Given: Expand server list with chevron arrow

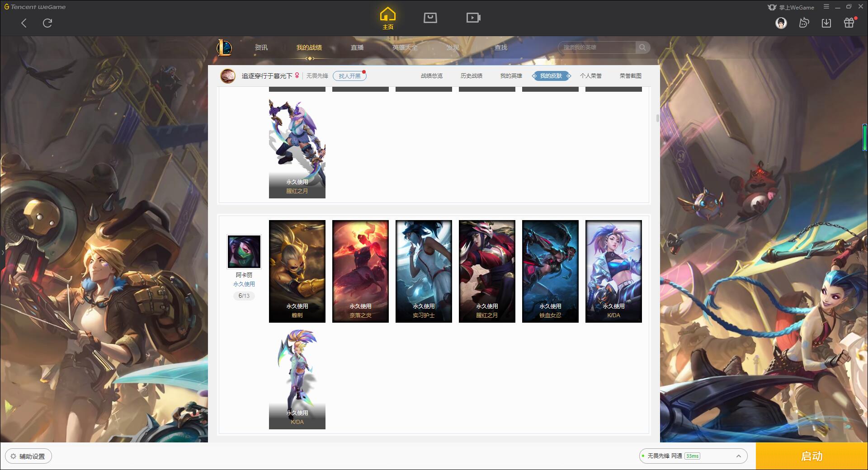Looking at the screenshot, I should [738, 456].
